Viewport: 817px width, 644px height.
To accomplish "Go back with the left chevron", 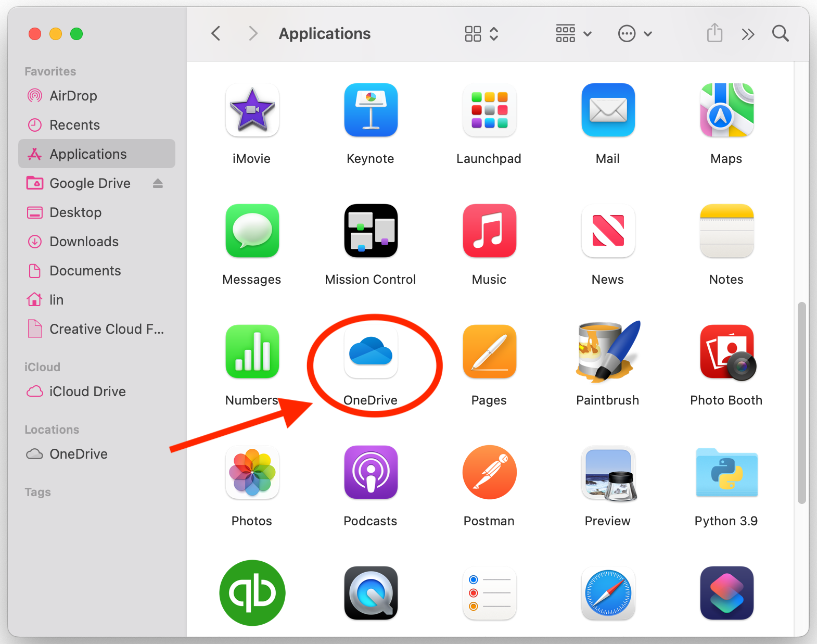I will [x=216, y=34].
